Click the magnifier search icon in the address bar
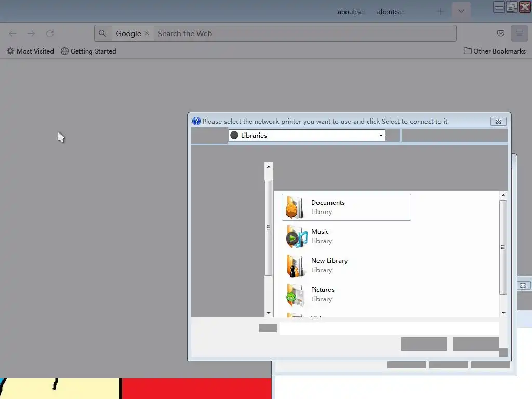 (x=102, y=33)
